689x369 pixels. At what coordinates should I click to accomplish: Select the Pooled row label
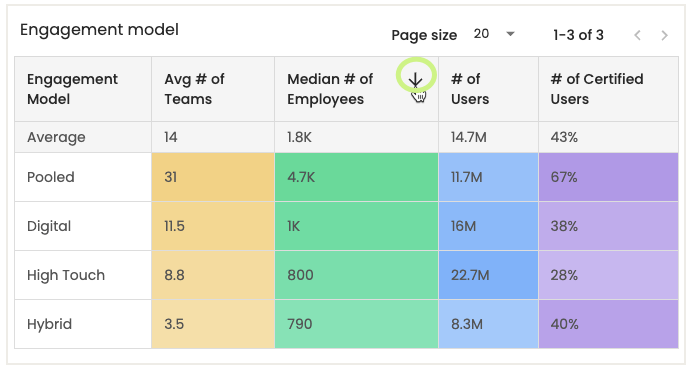(51, 177)
